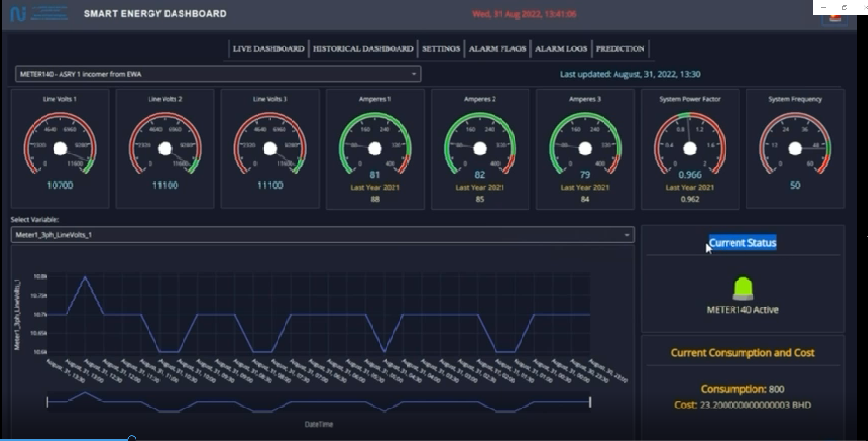
Task: Open the Alarm Logs tab
Action: [x=561, y=48]
